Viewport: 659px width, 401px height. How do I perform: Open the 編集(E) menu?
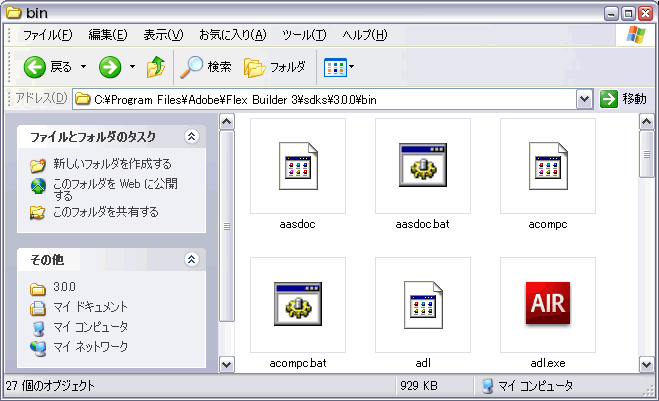pos(108,35)
